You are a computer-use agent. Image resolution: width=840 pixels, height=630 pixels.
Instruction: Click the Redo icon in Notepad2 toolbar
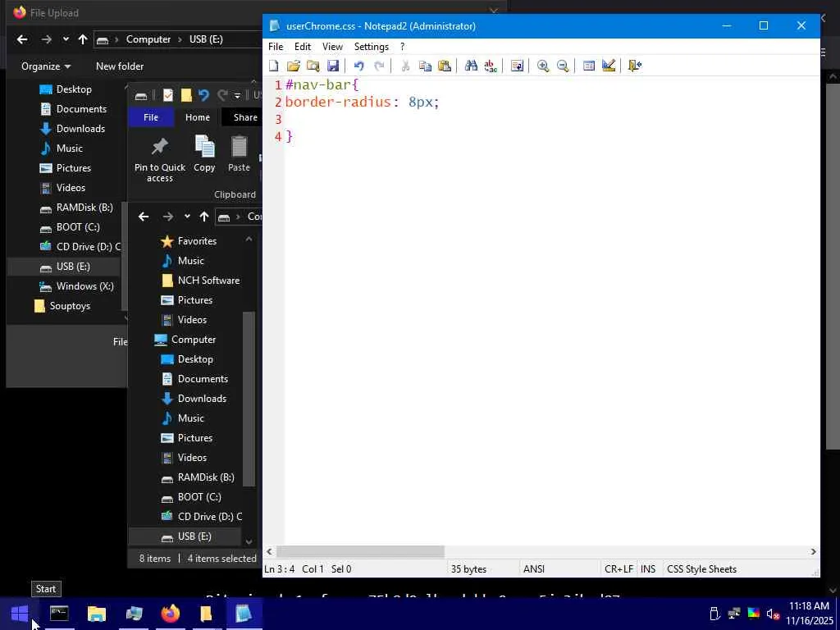pos(379,66)
